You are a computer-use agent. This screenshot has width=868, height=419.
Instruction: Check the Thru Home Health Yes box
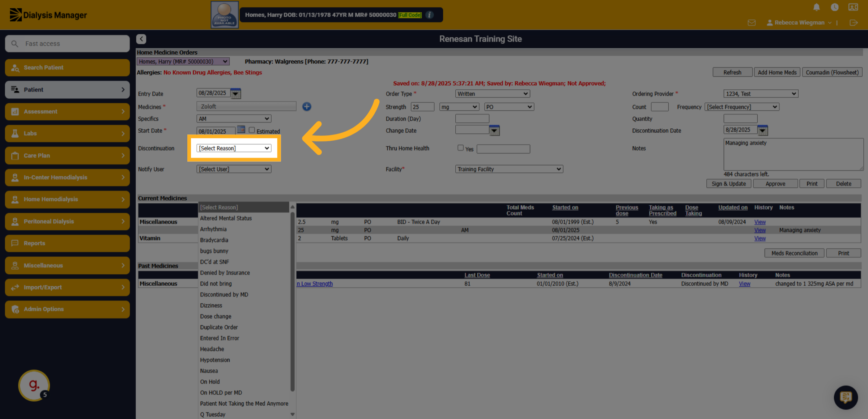[460, 148]
